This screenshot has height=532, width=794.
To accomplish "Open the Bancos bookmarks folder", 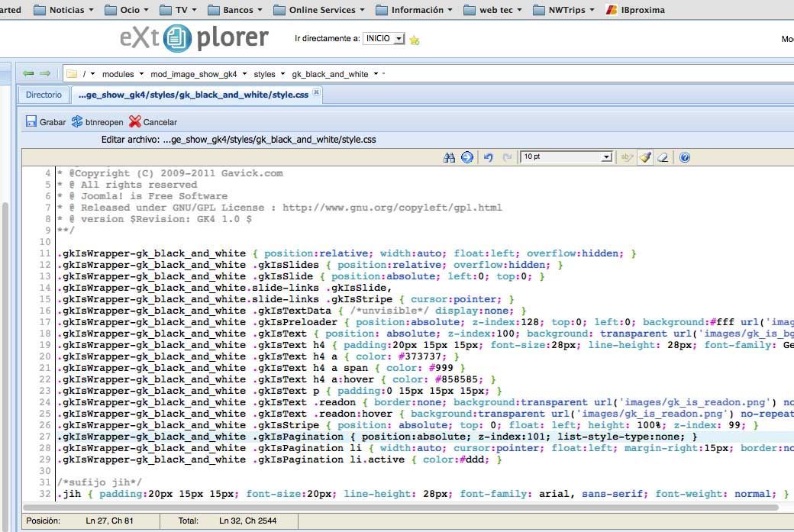I will click(x=235, y=10).
